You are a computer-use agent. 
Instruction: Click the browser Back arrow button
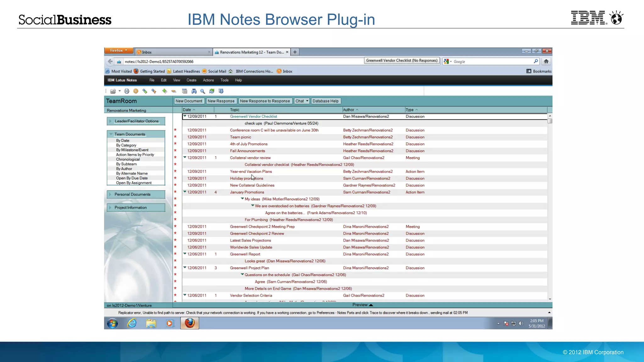pos(110,62)
